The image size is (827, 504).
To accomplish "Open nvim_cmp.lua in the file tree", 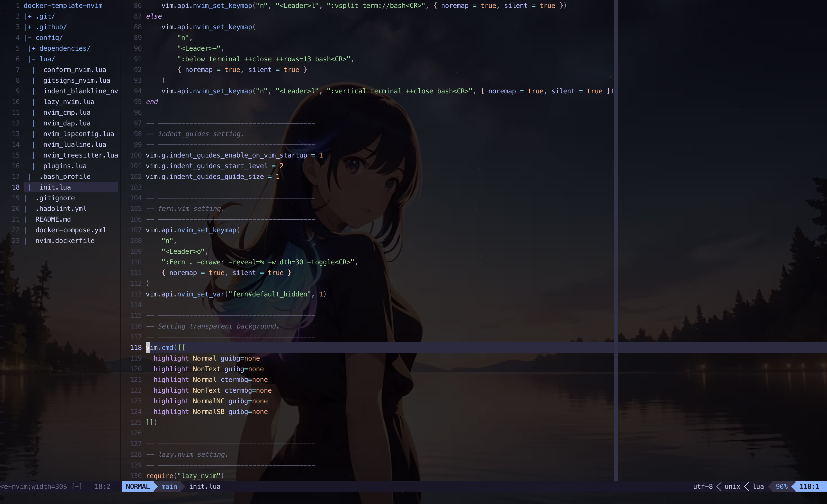I will click(67, 112).
